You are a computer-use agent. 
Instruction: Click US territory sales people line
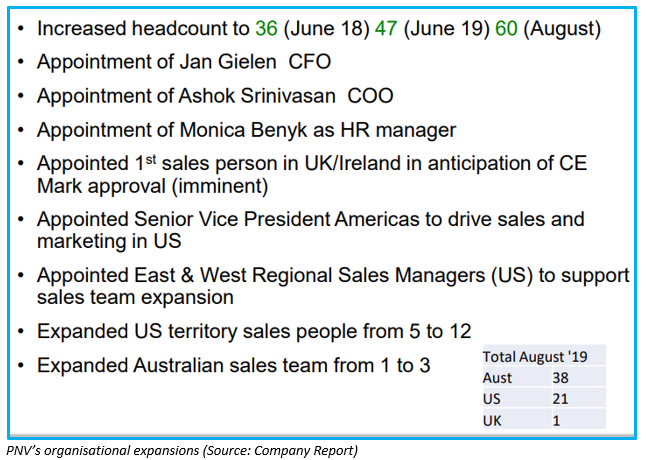(254, 331)
